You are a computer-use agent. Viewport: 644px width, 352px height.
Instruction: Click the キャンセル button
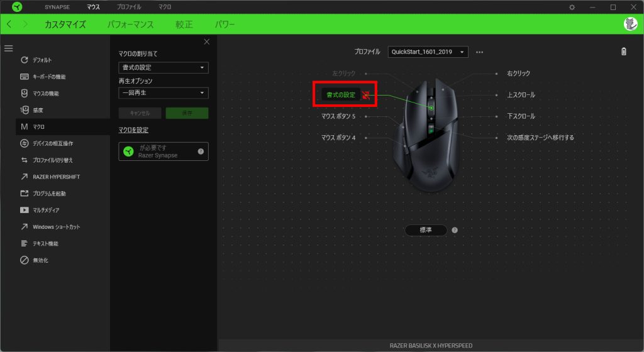[140, 113]
